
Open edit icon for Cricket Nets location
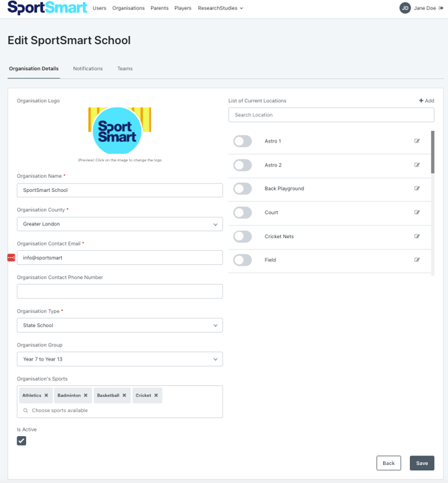[x=417, y=236]
